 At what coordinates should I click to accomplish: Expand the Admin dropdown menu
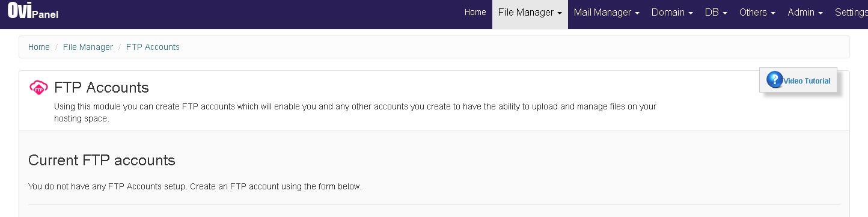pos(805,12)
